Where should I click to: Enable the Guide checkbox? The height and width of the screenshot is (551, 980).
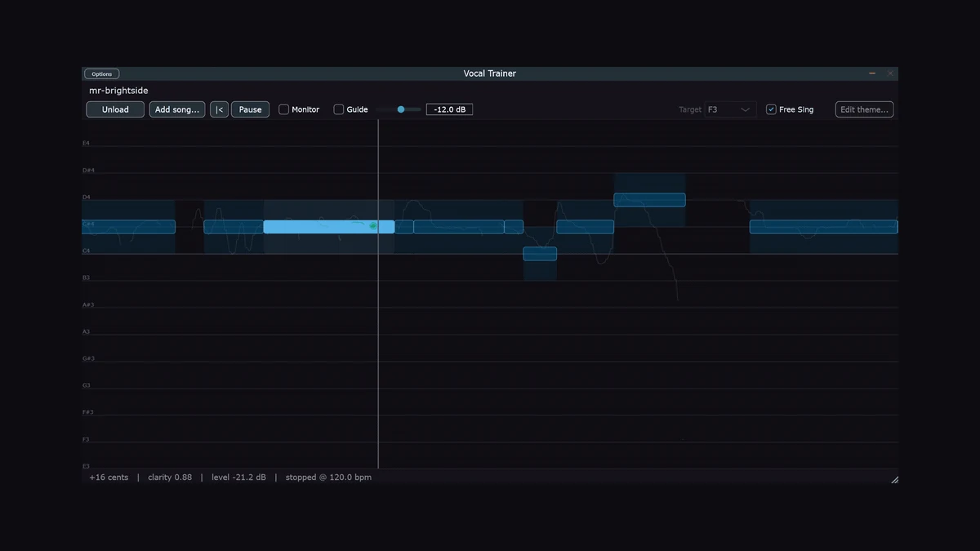pyautogui.click(x=339, y=109)
